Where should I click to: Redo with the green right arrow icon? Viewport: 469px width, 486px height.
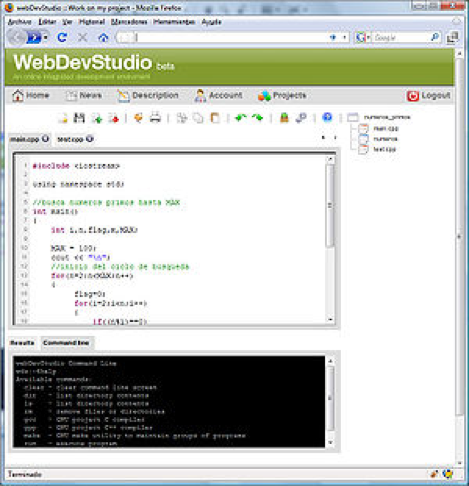[x=257, y=118]
